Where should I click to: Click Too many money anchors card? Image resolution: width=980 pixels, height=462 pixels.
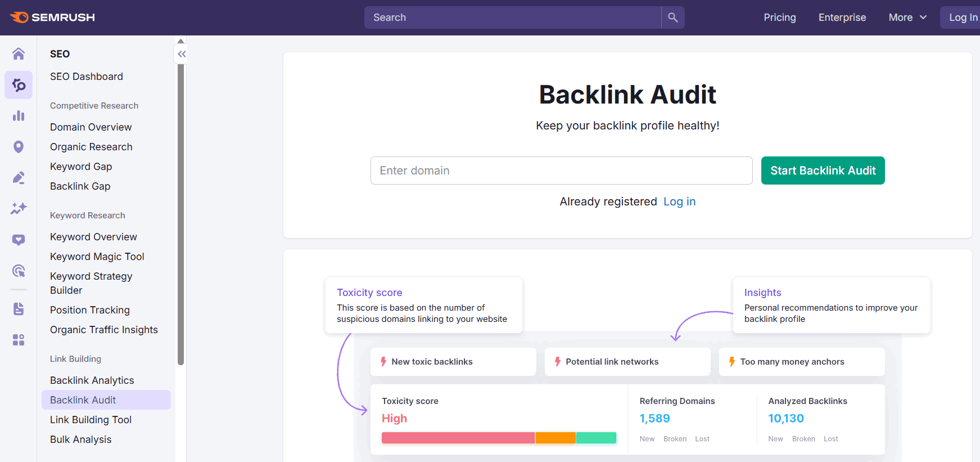802,362
